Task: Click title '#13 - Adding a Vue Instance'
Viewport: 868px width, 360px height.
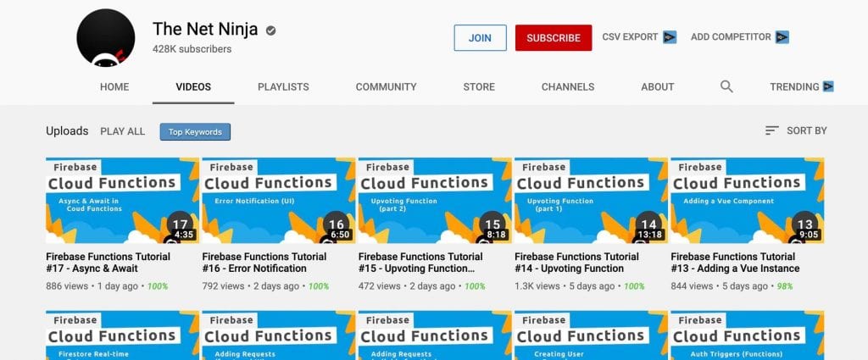Action: coord(735,263)
